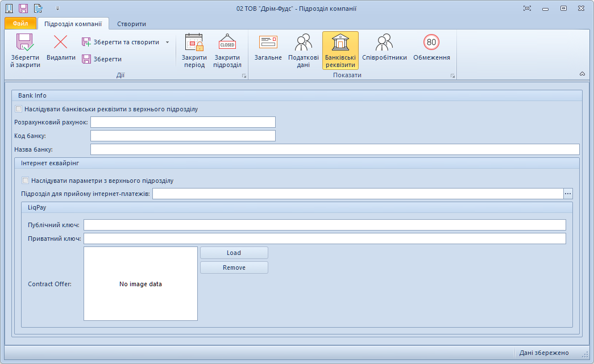Screen dimensions: 594x364
Task: Click the LiqPay Публічний ключ field
Action: coord(325,225)
